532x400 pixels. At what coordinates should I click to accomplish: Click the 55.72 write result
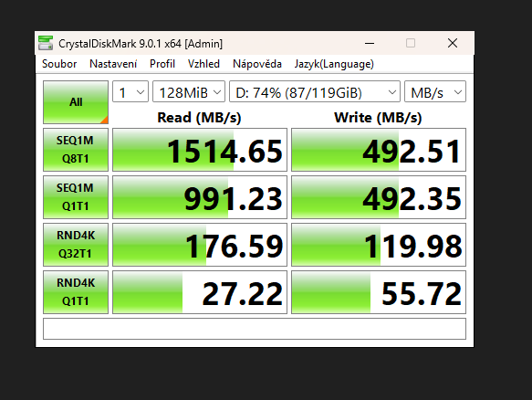coord(379,292)
